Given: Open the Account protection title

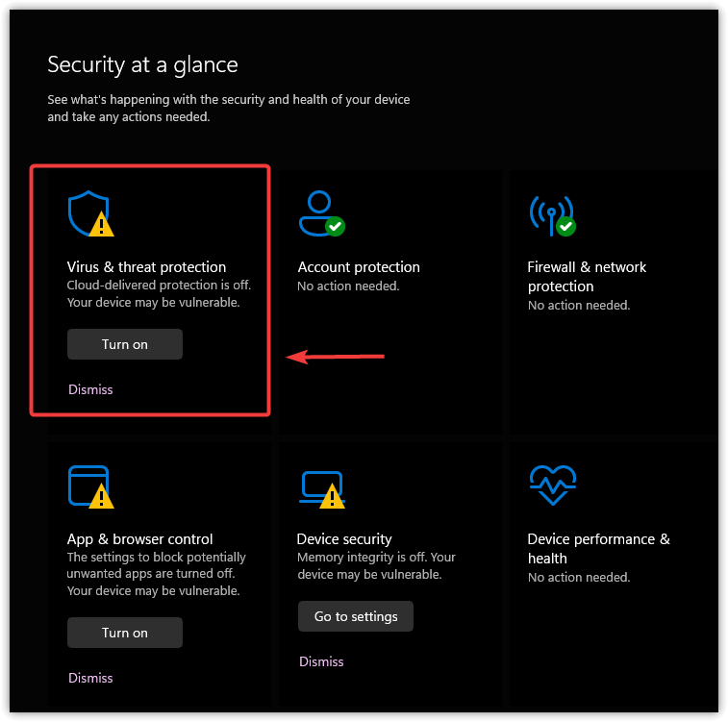Looking at the screenshot, I should click(359, 267).
